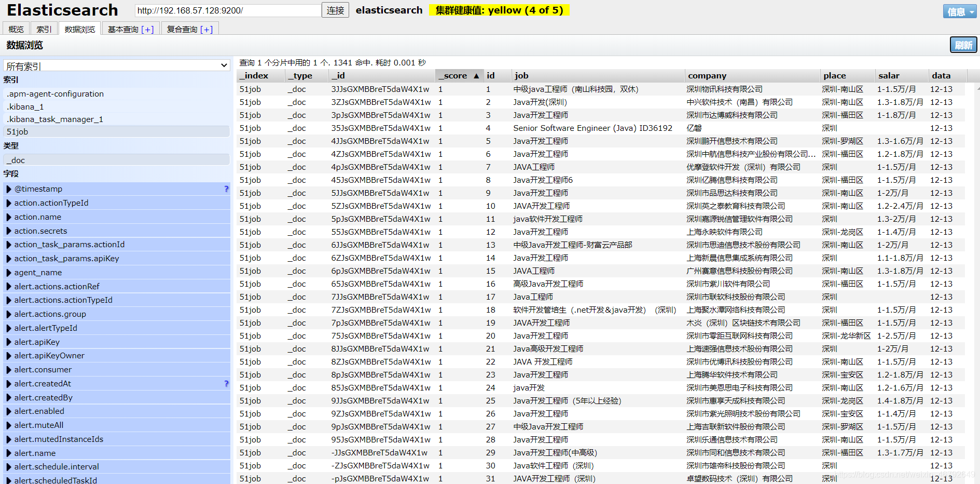The width and height of the screenshot is (980, 484).
Task: Select the _doc type under 类型
Action: [x=116, y=160]
